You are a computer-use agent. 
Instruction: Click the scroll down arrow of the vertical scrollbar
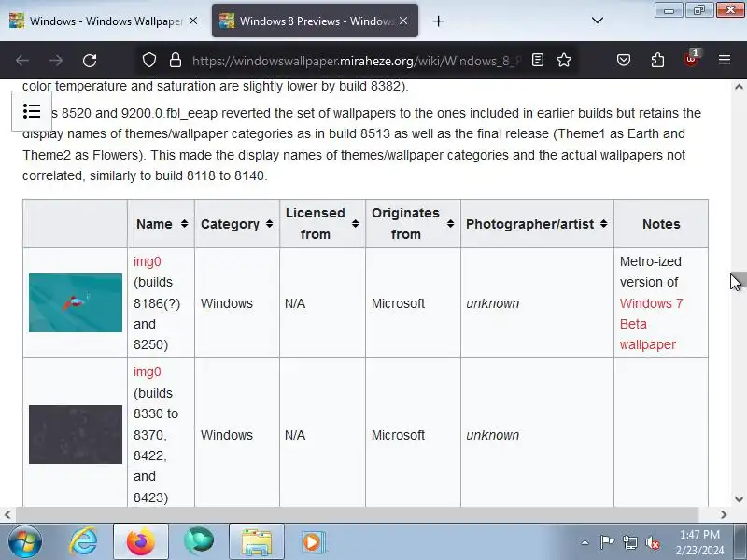coord(739,499)
